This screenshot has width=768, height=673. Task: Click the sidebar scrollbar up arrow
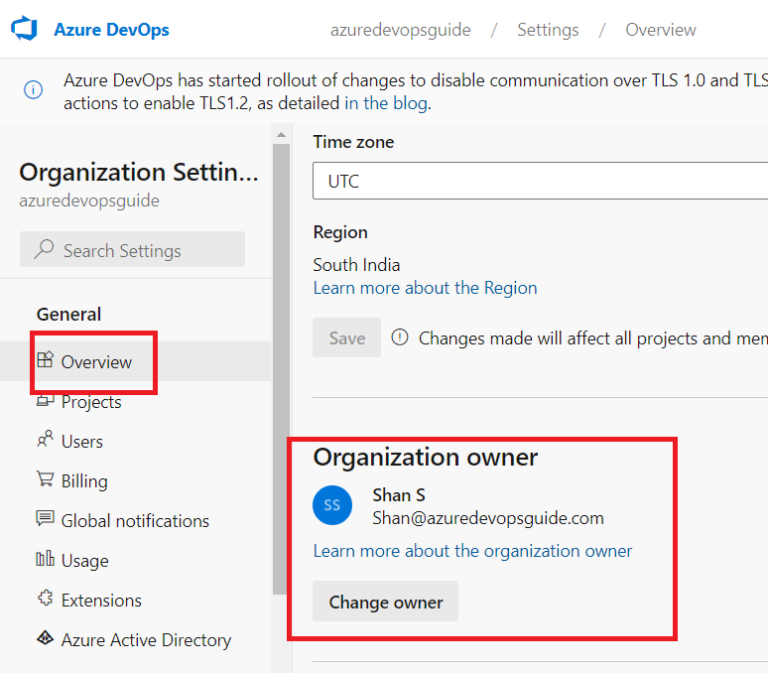pos(281,134)
